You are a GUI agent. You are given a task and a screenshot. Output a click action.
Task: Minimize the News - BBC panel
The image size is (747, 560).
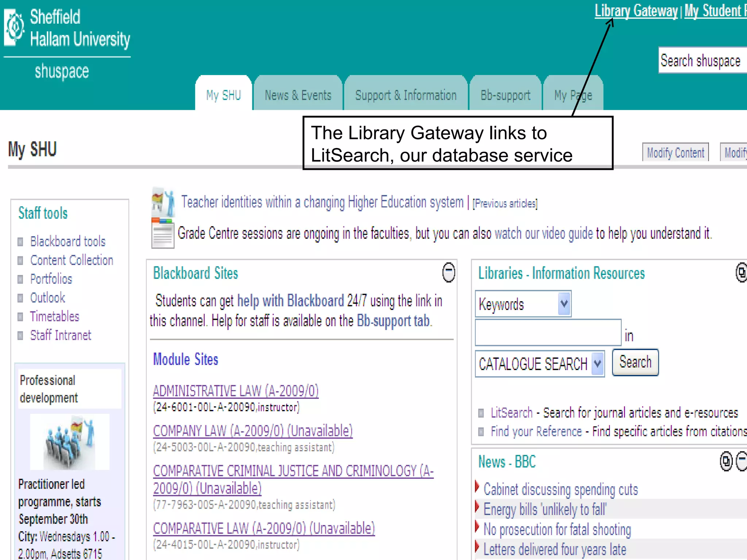(x=742, y=461)
